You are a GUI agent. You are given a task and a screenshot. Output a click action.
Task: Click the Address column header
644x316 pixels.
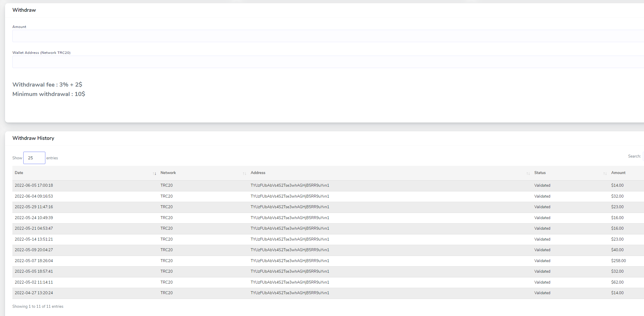coord(390,173)
